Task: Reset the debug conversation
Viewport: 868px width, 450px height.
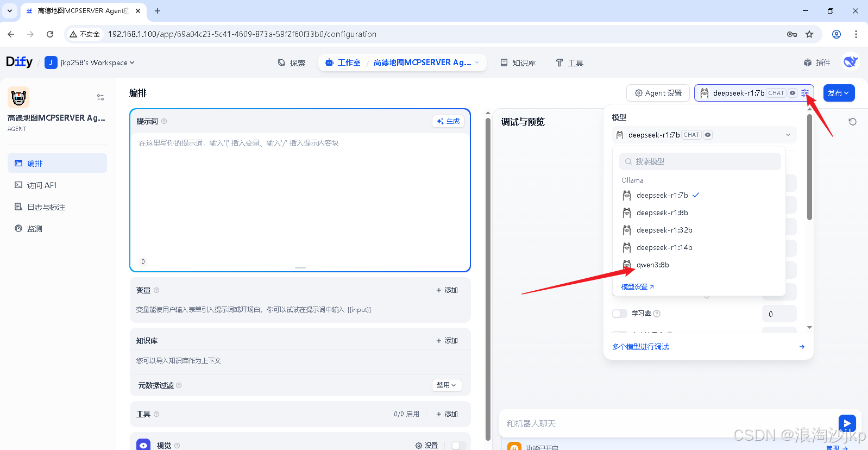Action: (x=853, y=122)
